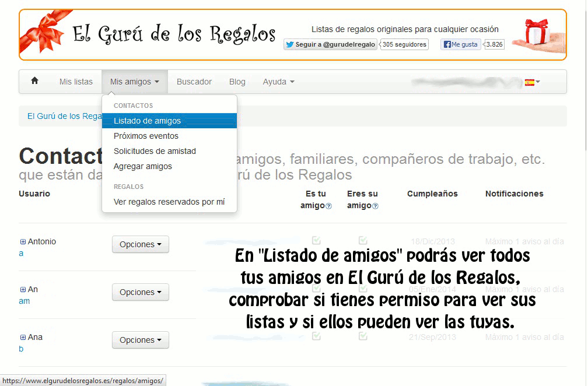Go to Mis listas
The image size is (588, 386).
pos(76,82)
